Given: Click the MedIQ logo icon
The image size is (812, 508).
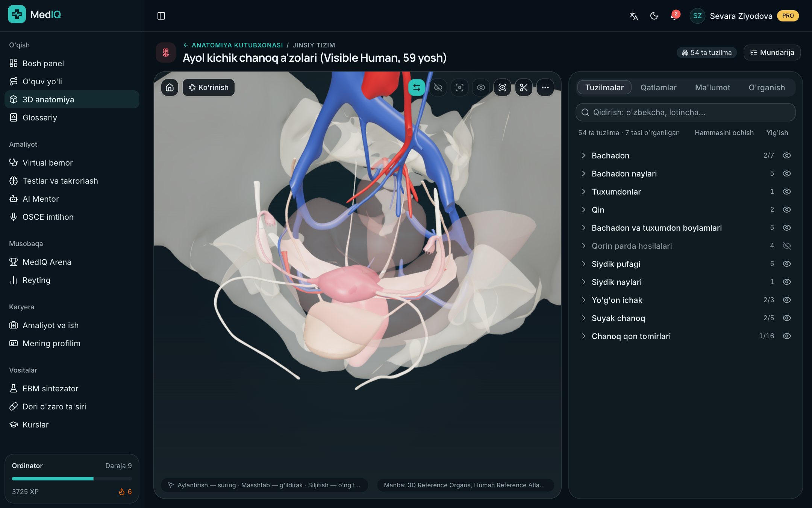Looking at the screenshot, I should (17, 14).
